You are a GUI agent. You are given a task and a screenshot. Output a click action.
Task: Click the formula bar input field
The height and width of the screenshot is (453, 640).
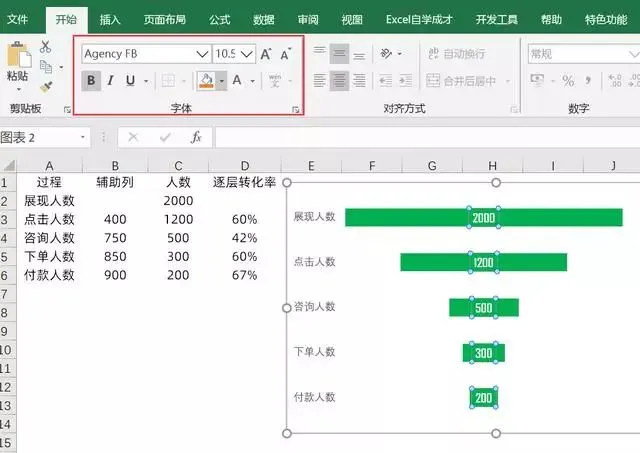tap(427, 137)
